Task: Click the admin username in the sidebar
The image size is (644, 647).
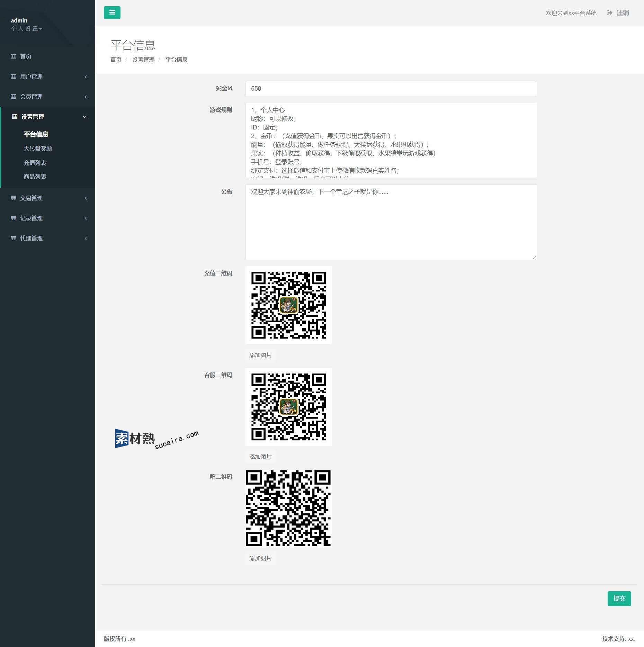Action: (19, 20)
